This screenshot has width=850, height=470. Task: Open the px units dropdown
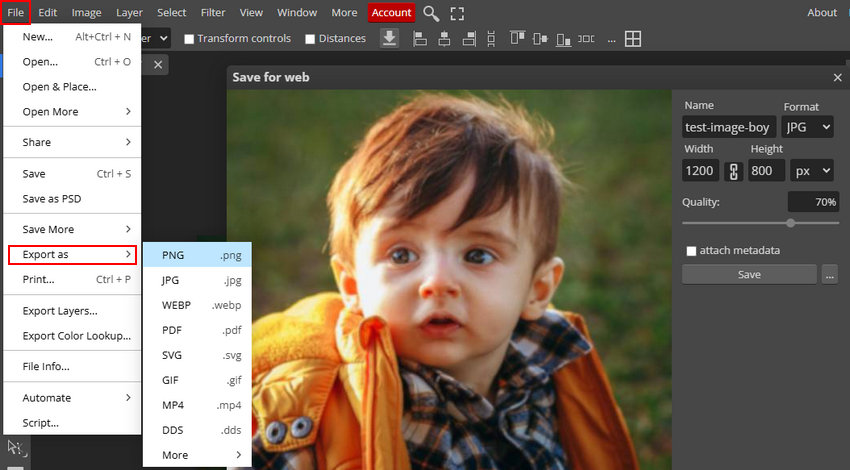click(x=812, y=171)
